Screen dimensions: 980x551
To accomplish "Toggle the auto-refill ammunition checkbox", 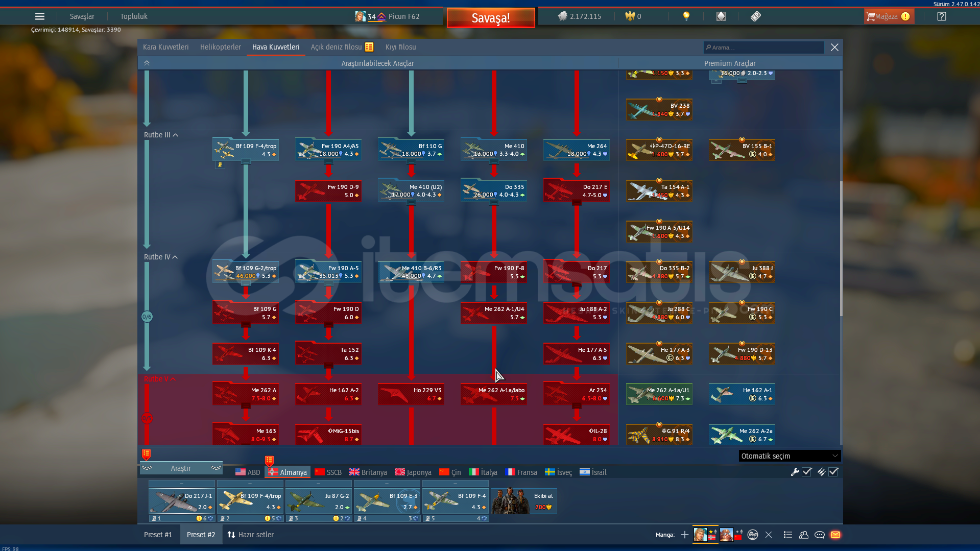I will pyautogui.click(x=833, y=472).
